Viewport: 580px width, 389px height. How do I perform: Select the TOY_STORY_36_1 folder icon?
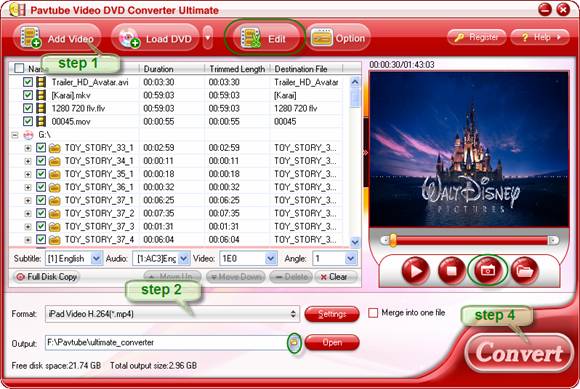pyautogui.click(x=54, y=187)
